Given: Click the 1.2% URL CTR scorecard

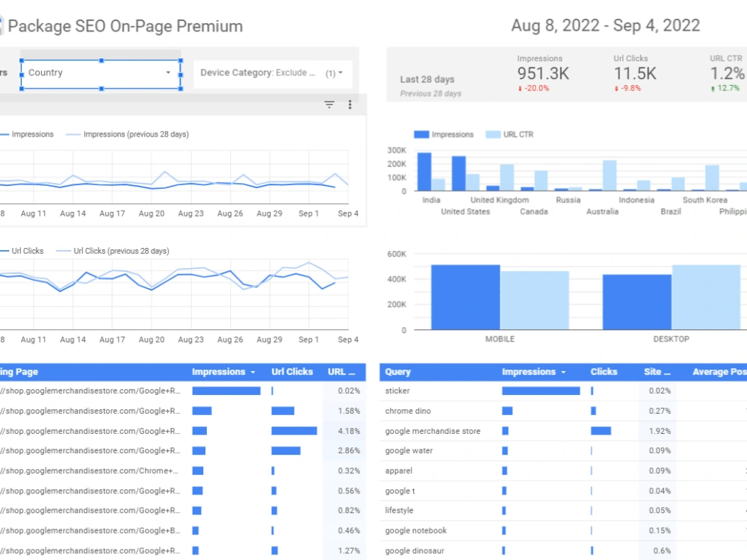Looking at the screenshot, I should point(727,73).
